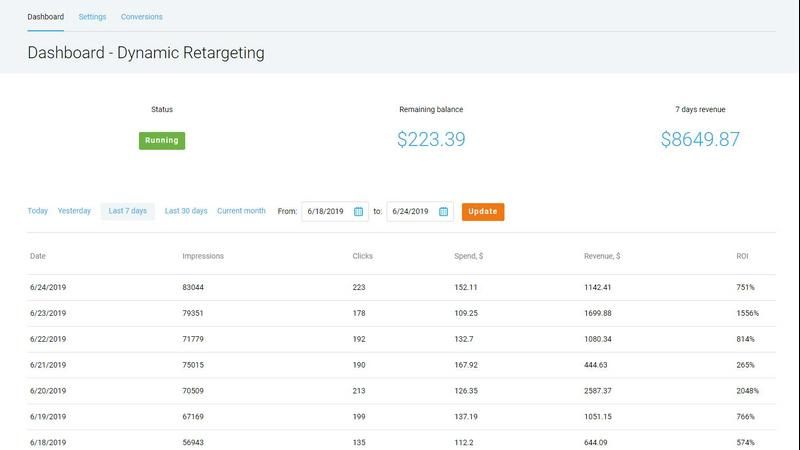800x450 pixels.
Task: Click revenue value 2587.37
Action: tap(597, 391)
